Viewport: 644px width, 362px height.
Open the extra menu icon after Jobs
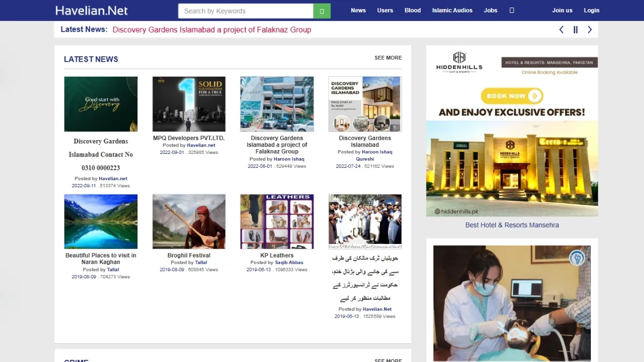click(x=511, y=10)
